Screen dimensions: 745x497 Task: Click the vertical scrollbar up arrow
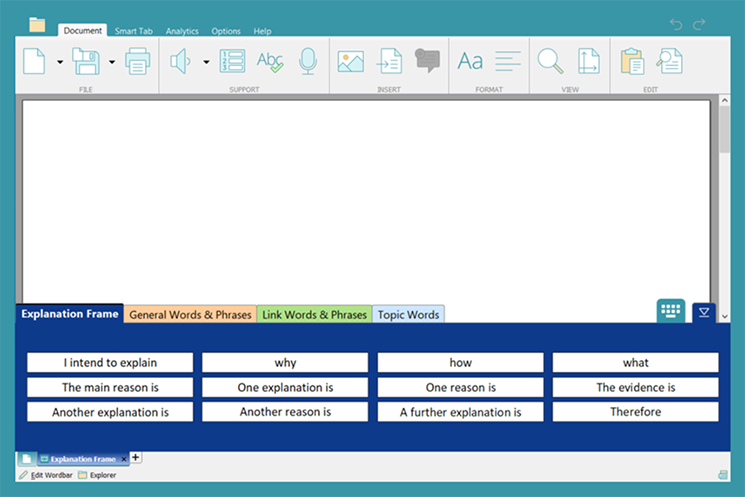[724, 100]
